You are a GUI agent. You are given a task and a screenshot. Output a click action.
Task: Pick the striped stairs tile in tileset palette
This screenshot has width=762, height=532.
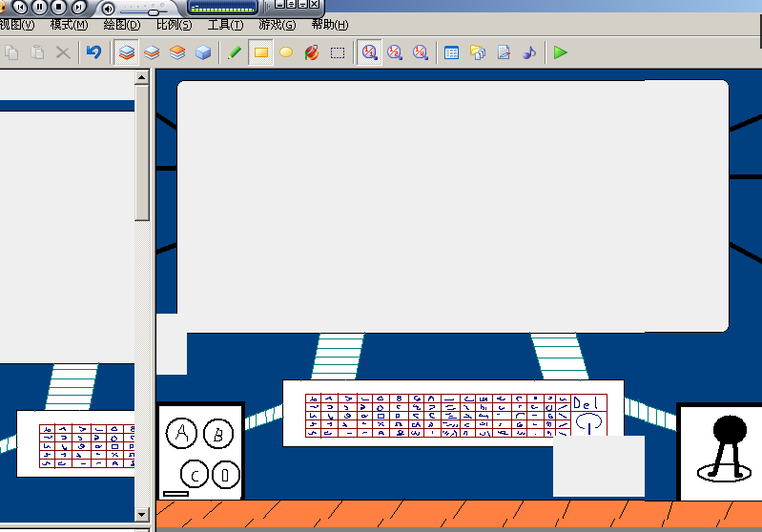(72, 387)
